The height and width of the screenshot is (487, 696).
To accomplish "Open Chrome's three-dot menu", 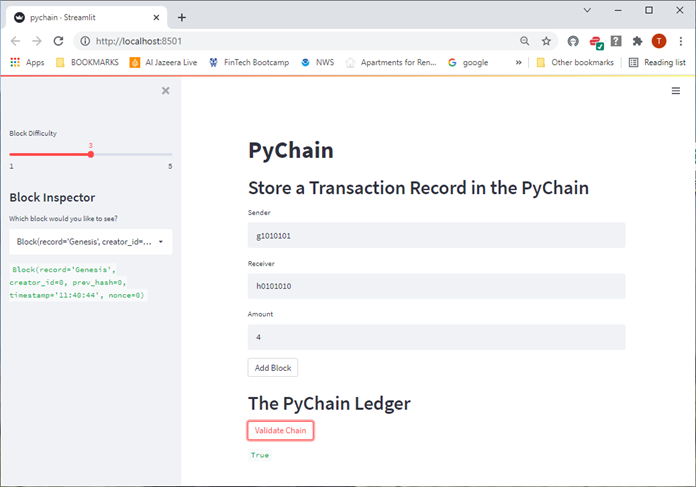I will pyautogui.click(x=680, y=41).
